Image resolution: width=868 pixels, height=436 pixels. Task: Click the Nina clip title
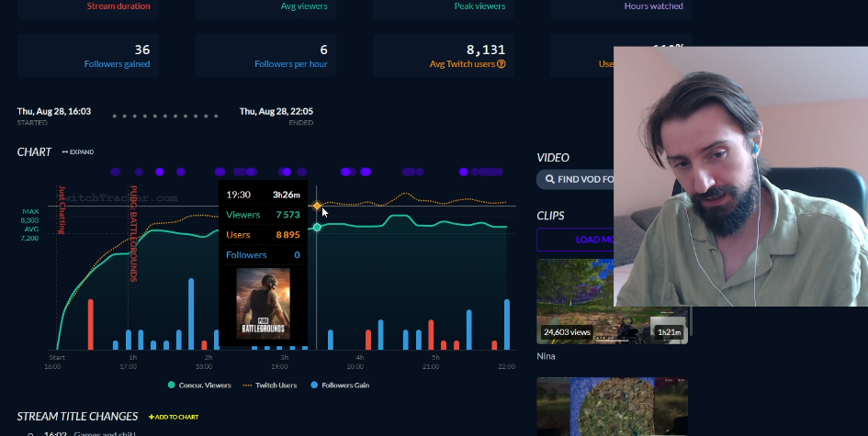(x=546, y=356)
